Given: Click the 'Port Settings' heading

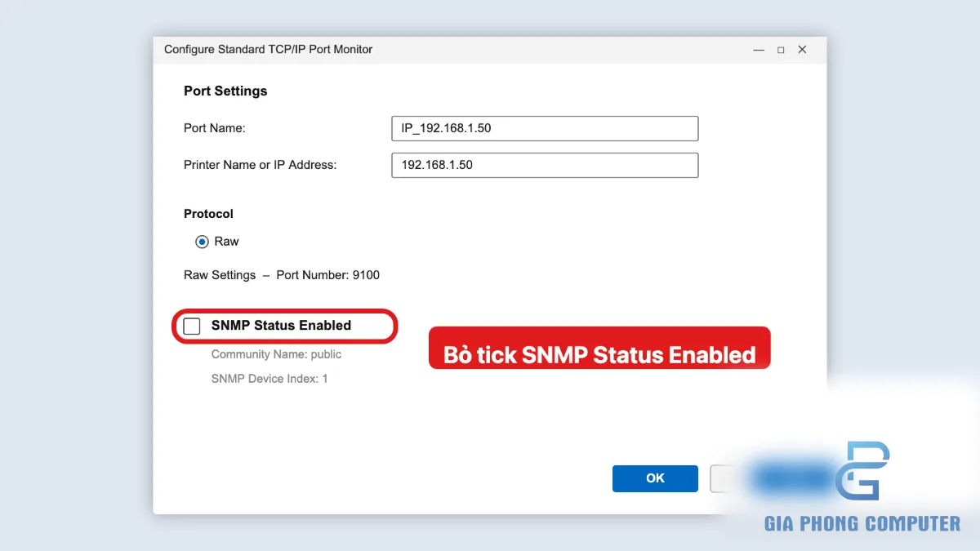Looking at the screenshot, I should tap(225, 91).
